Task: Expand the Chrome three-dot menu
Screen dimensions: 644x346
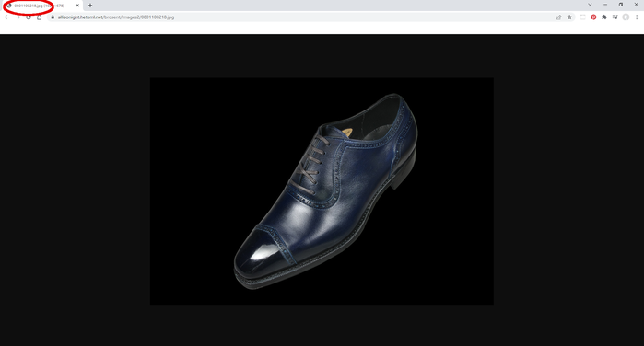Action: (x=637, y=17)
